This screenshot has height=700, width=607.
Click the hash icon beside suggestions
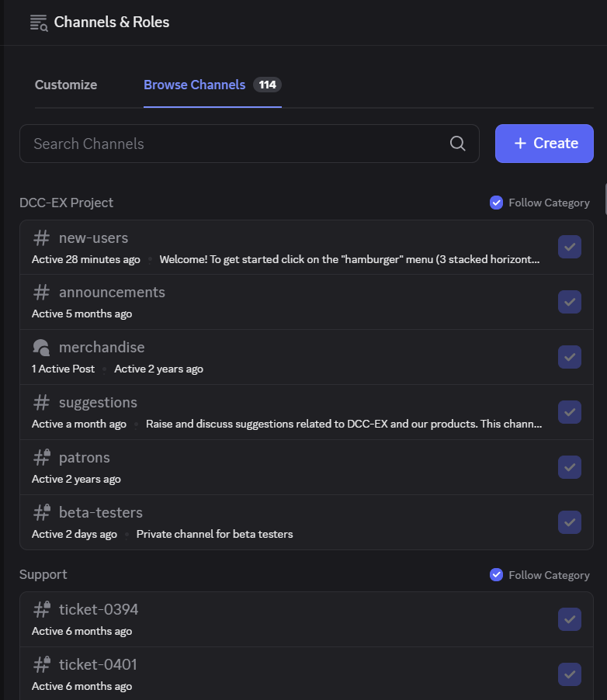(x=42, y=403)
